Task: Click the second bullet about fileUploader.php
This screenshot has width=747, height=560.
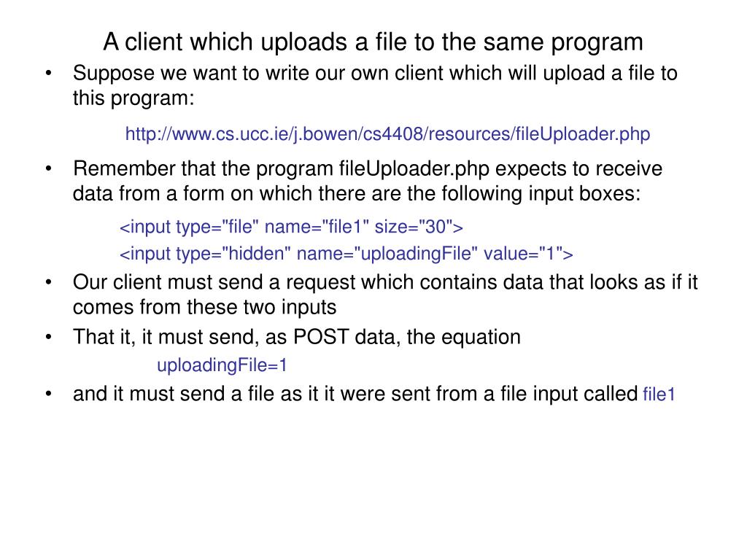Action: coord(368,182)
